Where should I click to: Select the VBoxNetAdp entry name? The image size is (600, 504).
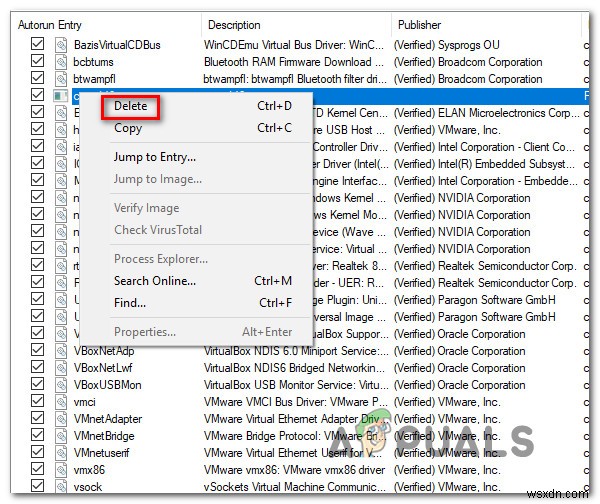pos(104,351)
